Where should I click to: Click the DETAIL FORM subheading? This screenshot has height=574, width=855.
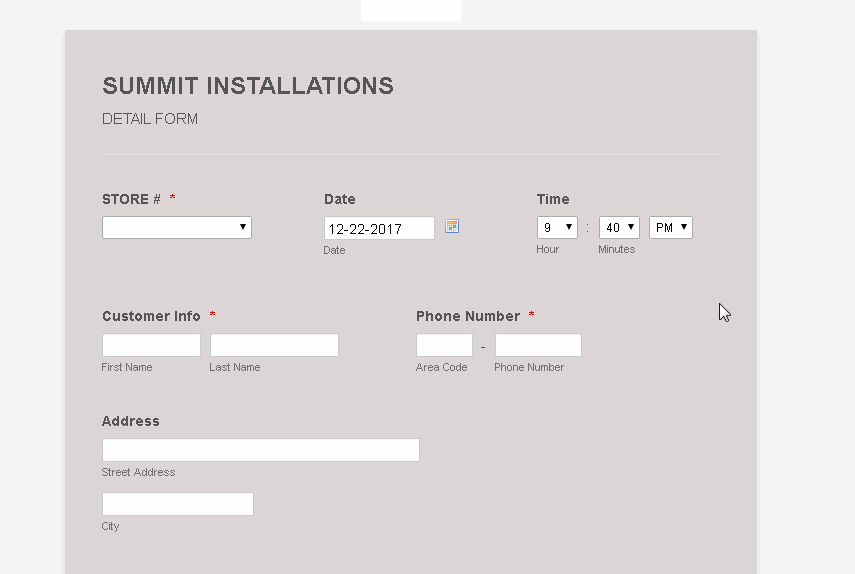pyautogui.click(x=150, y=119)
